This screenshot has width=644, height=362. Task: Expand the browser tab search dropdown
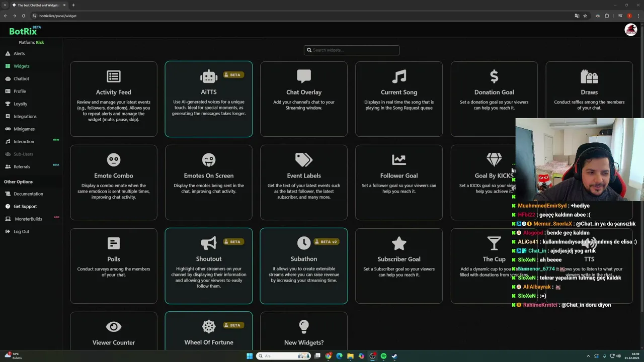point(5,5)
